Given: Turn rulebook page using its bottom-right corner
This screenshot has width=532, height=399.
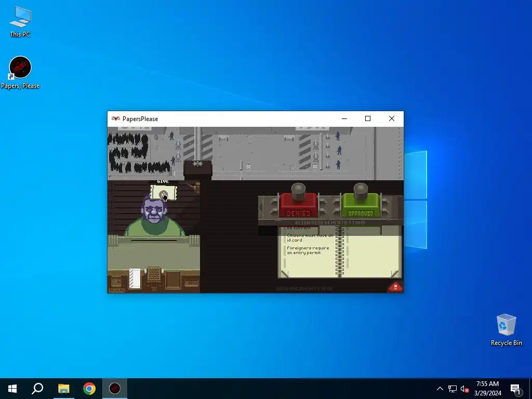Looking at the screenshot, I should [395, 273].
